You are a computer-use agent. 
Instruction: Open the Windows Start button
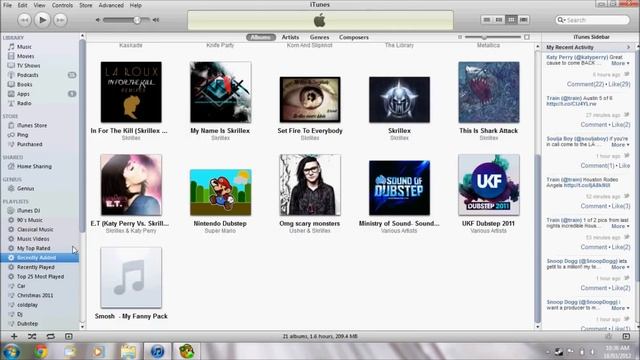click(x=11, y=351)
